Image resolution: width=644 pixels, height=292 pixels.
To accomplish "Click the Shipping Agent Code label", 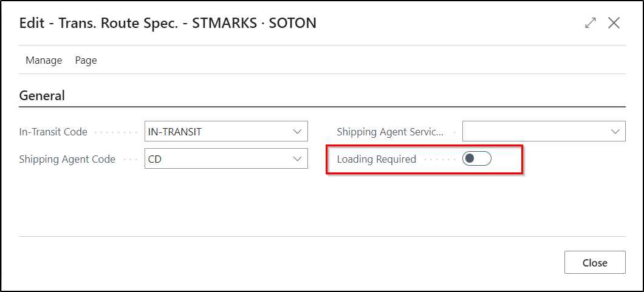I will 67,159.
